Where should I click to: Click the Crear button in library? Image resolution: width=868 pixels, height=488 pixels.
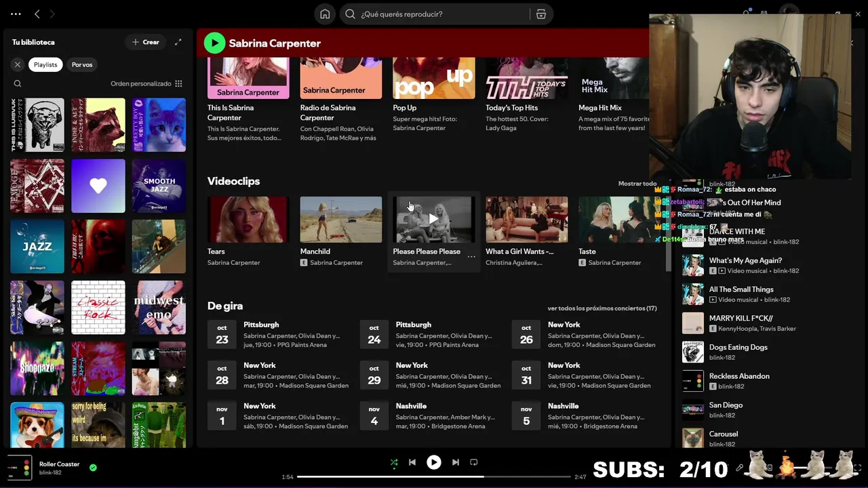[x=145, y=42]
